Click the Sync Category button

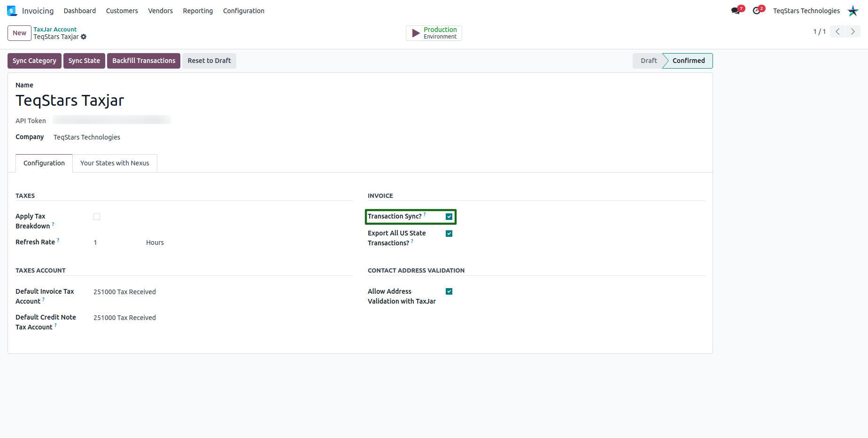coord(34,61)
